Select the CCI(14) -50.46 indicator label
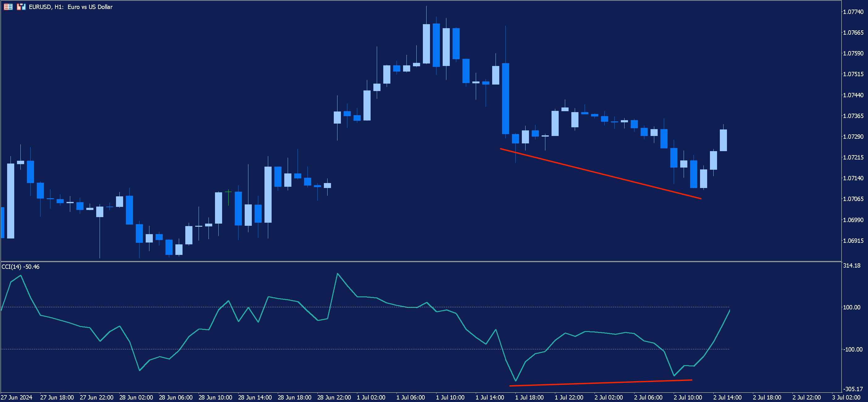Viewport: 868px width, 402px height. tap(20, 267)
